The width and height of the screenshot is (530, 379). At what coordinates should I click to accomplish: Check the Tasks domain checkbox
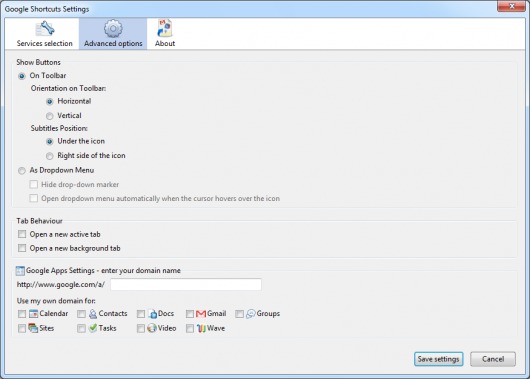pos(81,328)
